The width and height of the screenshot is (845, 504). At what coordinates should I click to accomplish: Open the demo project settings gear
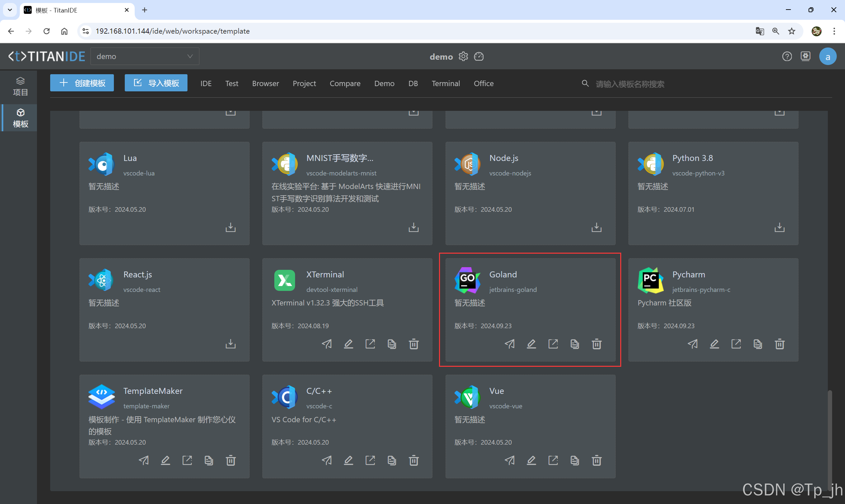tap(463, 56)
